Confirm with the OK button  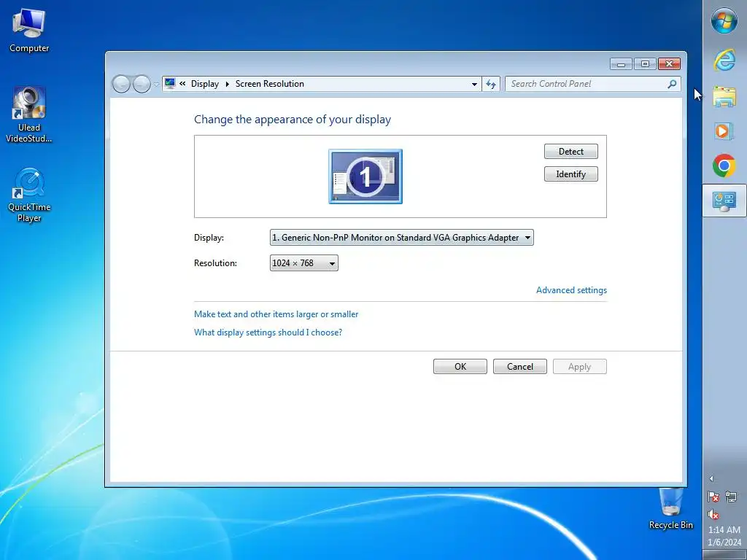(460, 367)
